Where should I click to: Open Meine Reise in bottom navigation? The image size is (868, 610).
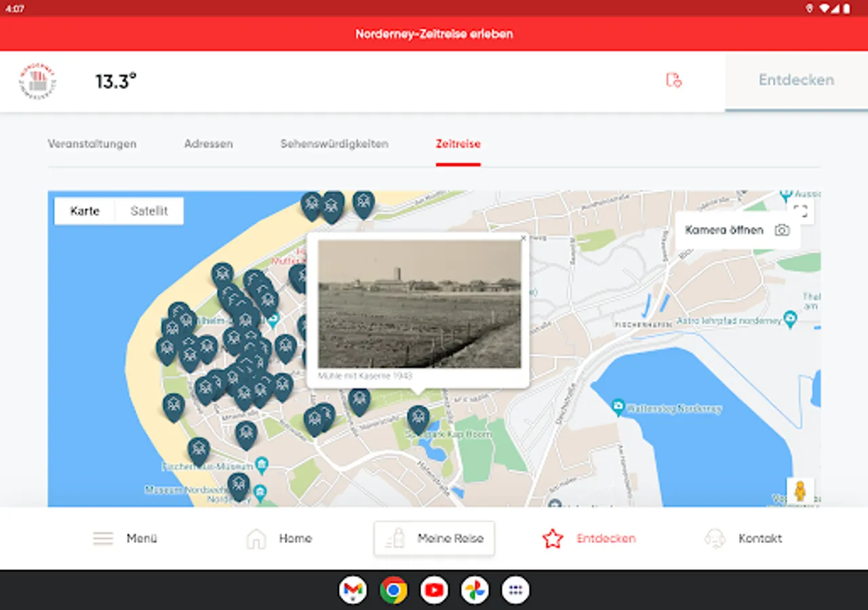(x=434, y=539)
